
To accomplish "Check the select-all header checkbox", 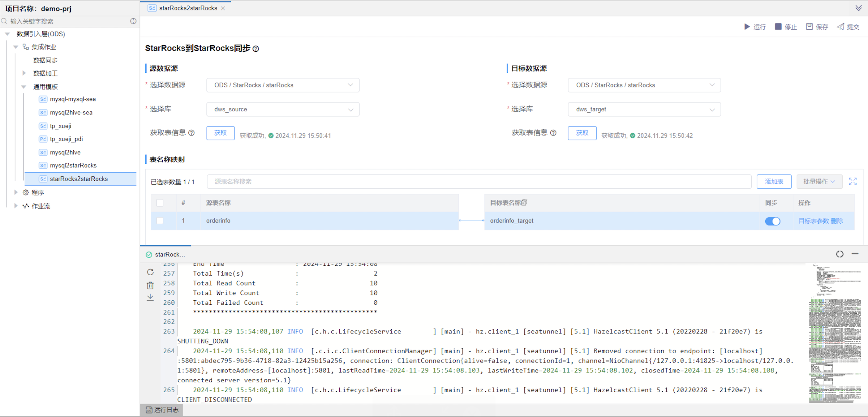I will (160, 203).
